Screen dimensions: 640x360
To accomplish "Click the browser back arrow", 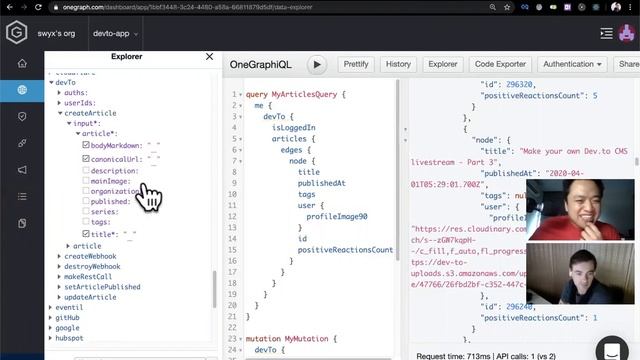I will [9, 7].
